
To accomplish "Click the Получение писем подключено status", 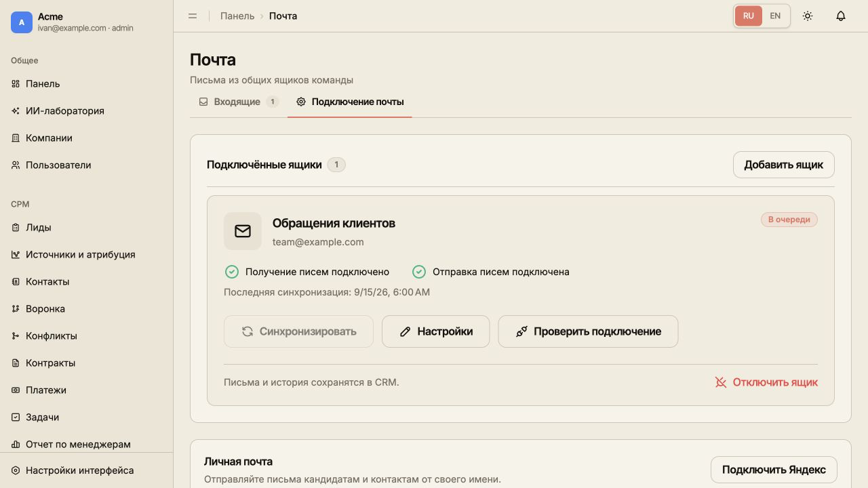I will point(307,272).
